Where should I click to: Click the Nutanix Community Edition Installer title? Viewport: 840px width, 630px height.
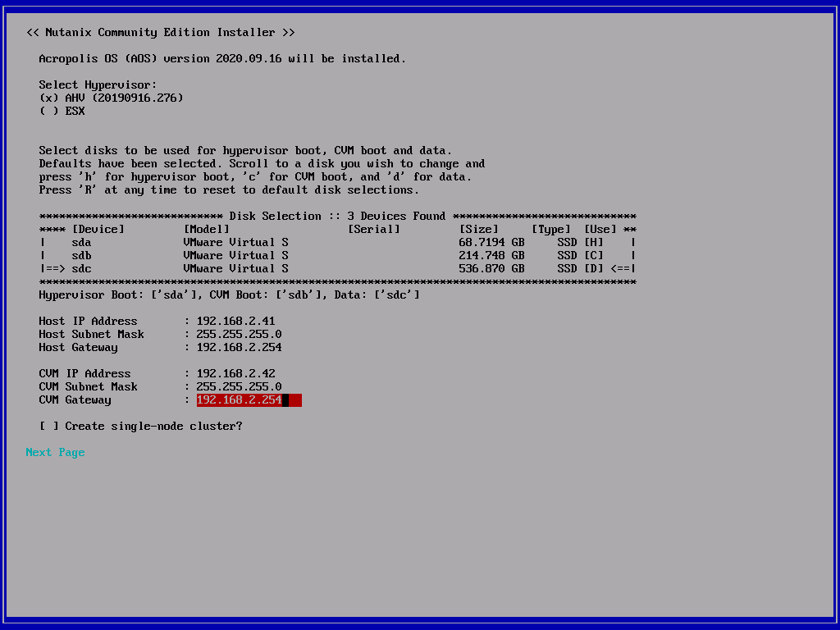[x=160, y=33]
